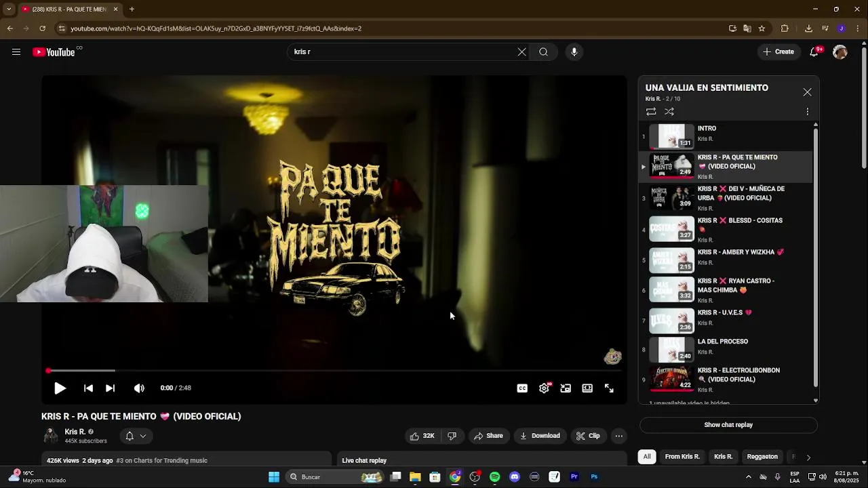Open the notifications bell
The width and height of the screenshot is (868, 488).
click(x=814, y=52)
